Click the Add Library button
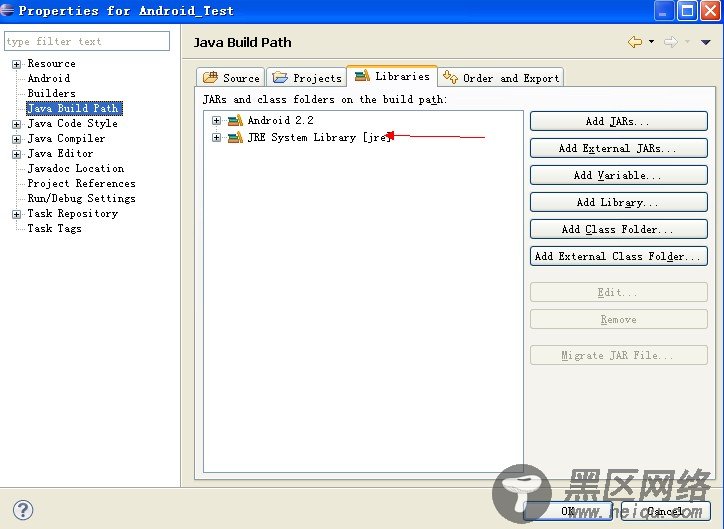 point(619,202)
